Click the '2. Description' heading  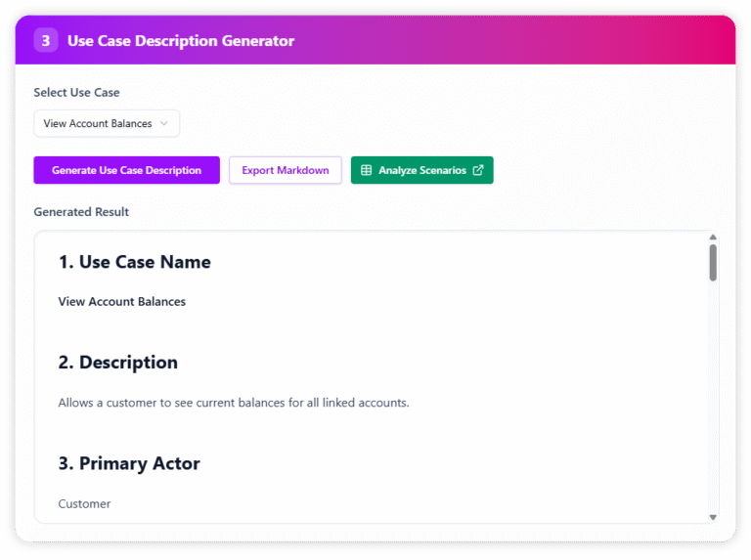117,363
